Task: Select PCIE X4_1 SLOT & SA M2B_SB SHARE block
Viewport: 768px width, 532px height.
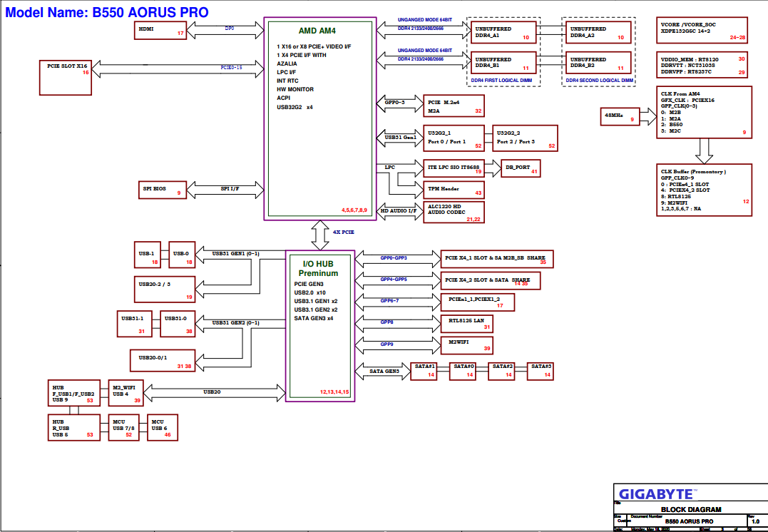Action: tap(497, 259)
